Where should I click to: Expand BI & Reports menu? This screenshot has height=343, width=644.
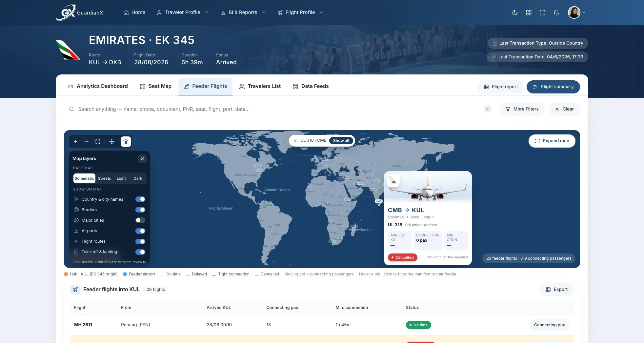(x=243, y=12)
